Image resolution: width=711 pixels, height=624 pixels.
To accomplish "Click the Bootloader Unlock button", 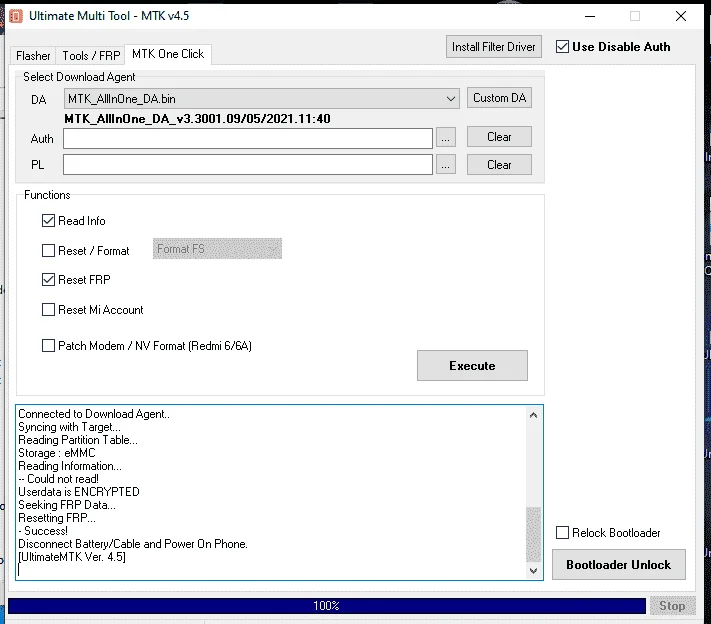I will pos(618,565).
